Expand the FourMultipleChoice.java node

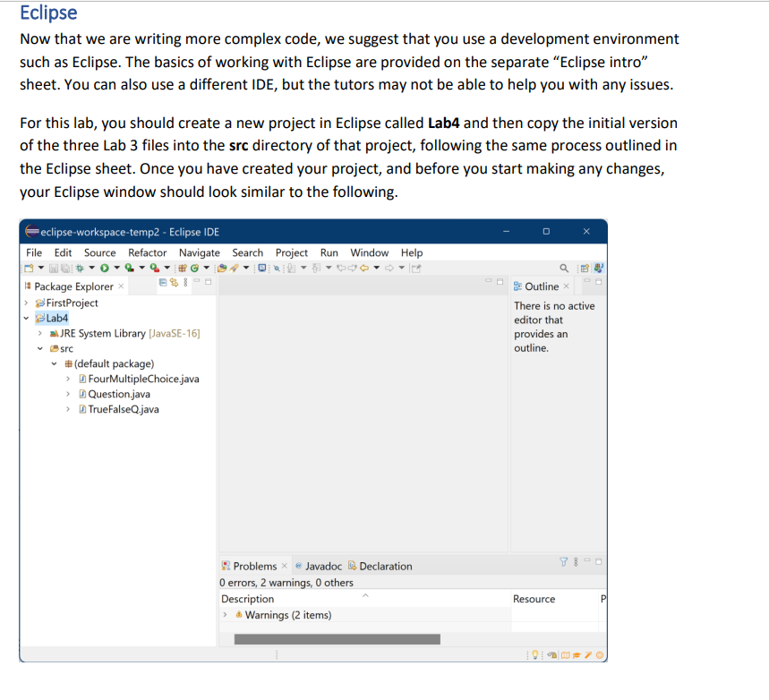68,379
